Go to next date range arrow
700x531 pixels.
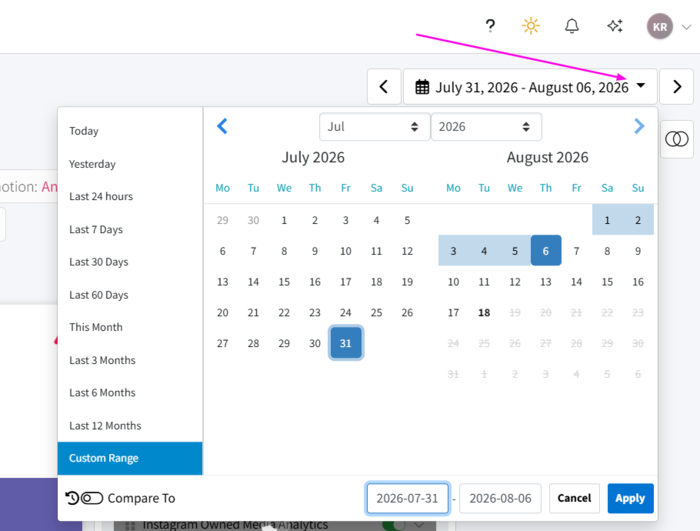pos(676,87)
